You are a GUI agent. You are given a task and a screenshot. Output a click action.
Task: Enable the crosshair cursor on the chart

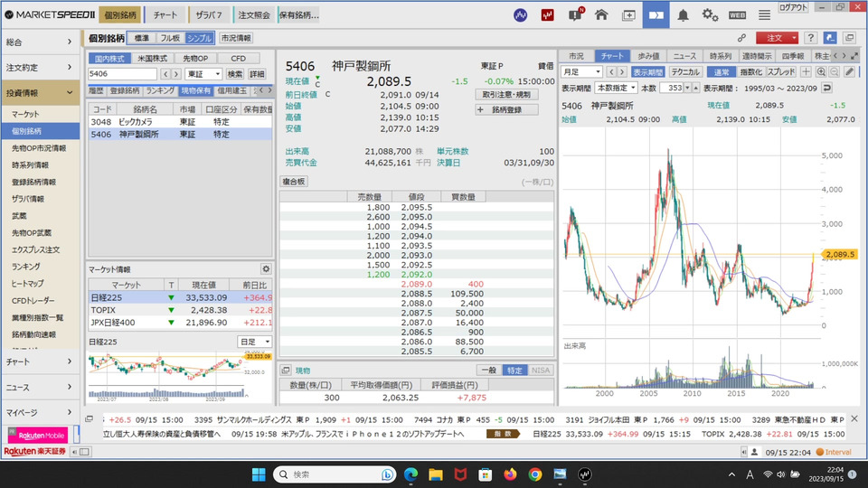point(806,72)
